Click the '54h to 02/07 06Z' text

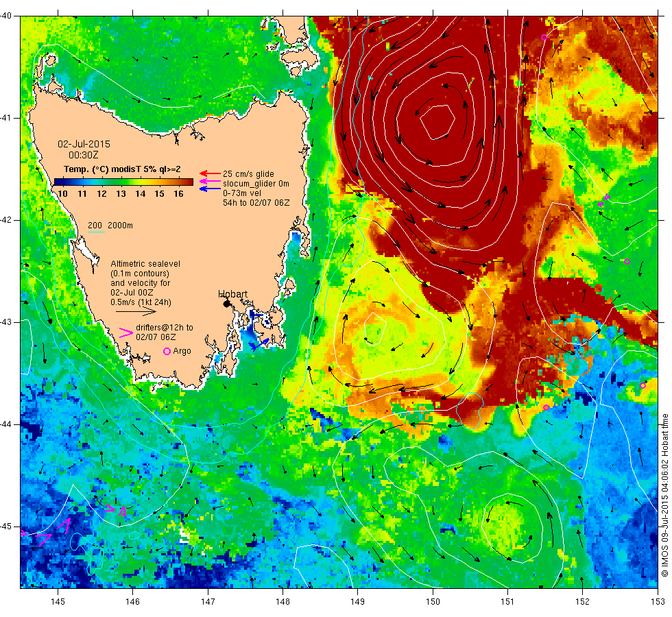tap(256, 203)
